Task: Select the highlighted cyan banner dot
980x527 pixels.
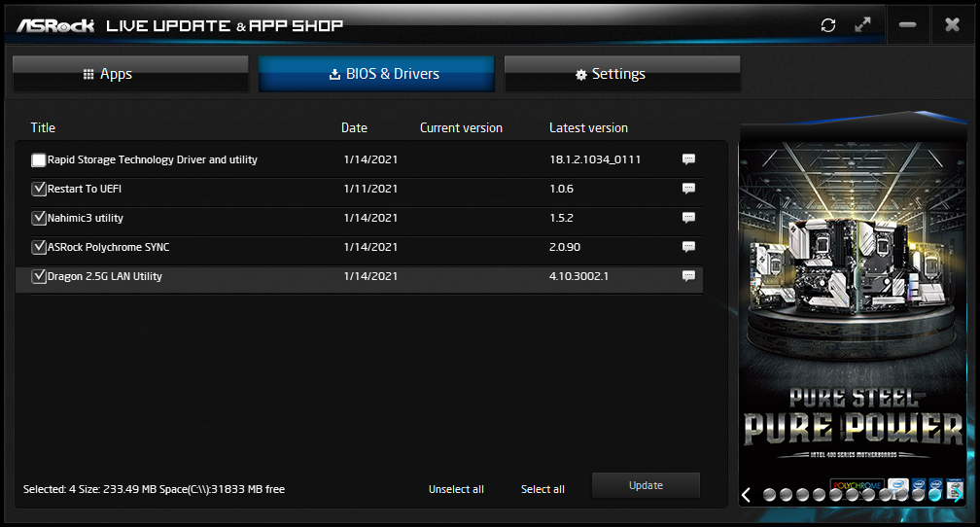Action: pos(934,495)
